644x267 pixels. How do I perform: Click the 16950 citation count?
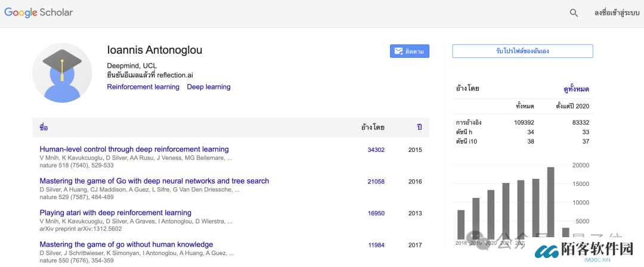point(376,213)
